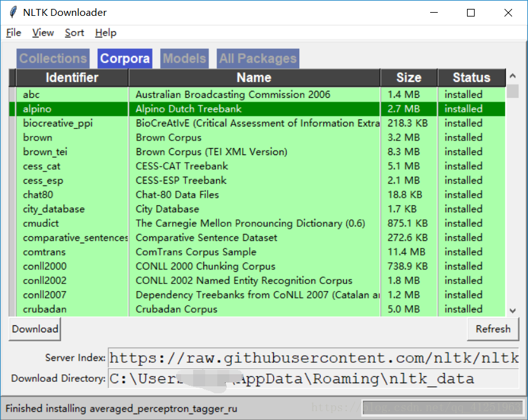Open the View menu
Image resolution: width=528 pixels, height=420 pixels.
click(43, 32)
